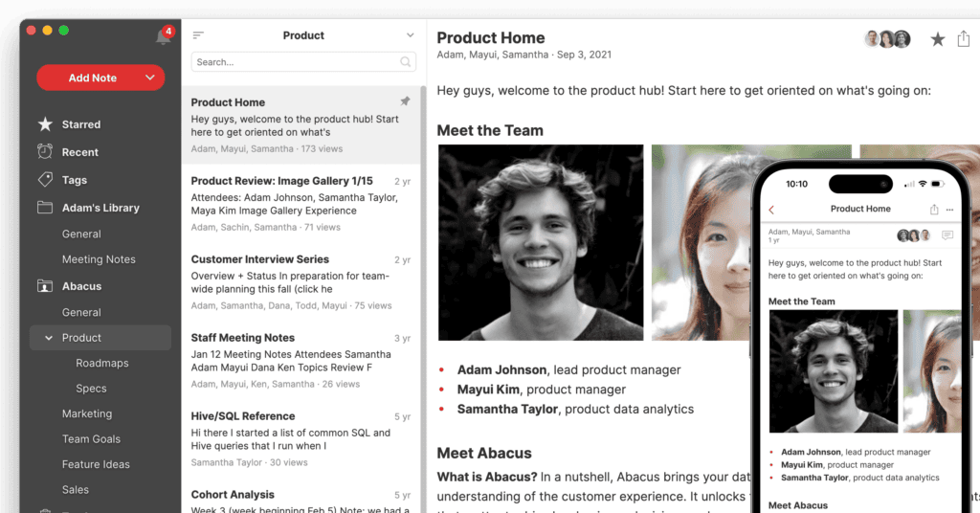Open the Recent notes section
The height and width of the screenshot is (513, 980).
pos(80,152)
